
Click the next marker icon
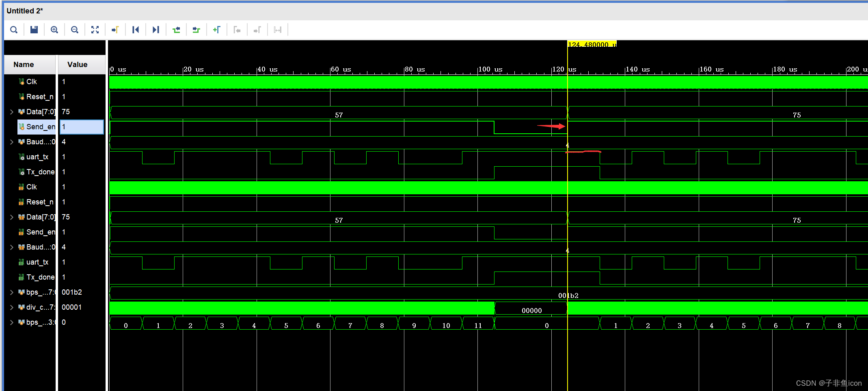pos(257,30)
